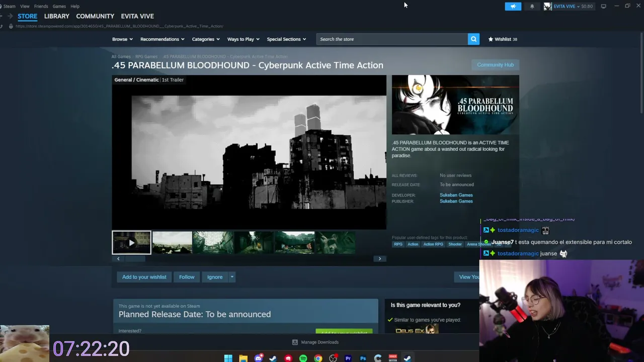
Task: Expand the Categories dropdown
Action: [x=205, y=39]
